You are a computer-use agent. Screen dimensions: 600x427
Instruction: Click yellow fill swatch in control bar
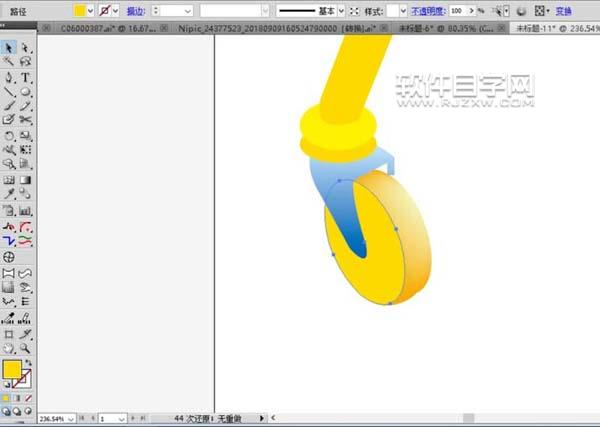click(x=80, y=11)
